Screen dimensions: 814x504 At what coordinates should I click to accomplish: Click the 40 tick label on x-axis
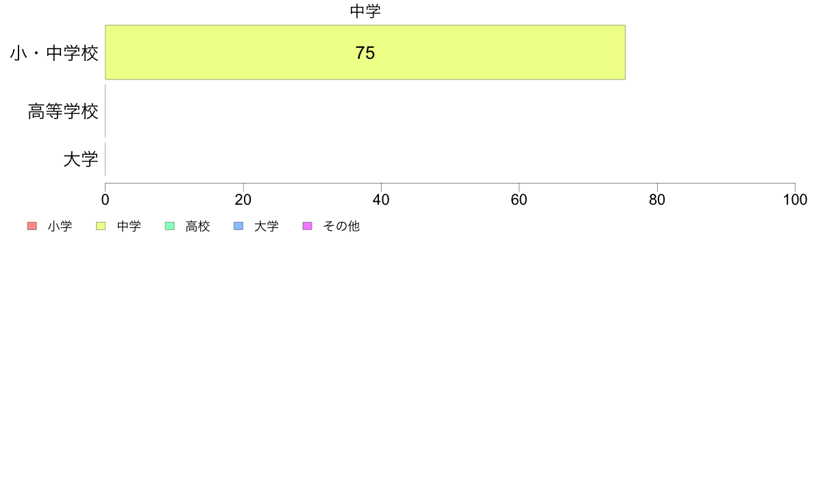[381, 200]
